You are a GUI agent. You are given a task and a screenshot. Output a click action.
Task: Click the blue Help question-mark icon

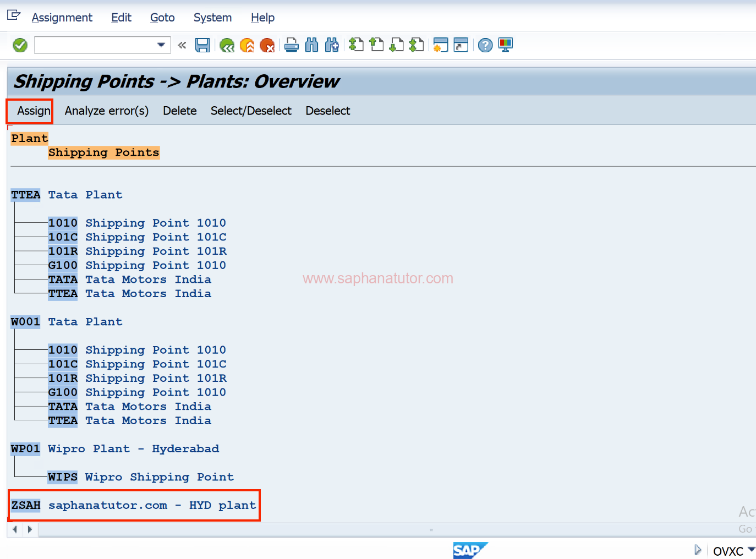coord(485,45)
